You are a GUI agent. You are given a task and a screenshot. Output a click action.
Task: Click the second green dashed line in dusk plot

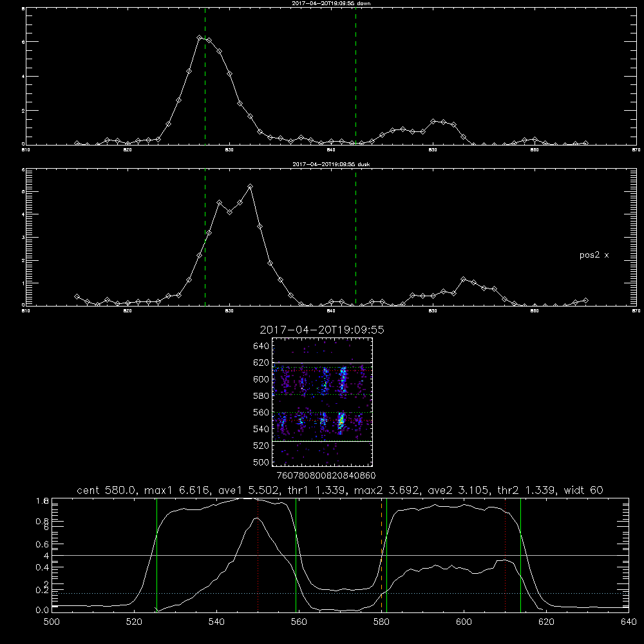(x=355, y=237)
